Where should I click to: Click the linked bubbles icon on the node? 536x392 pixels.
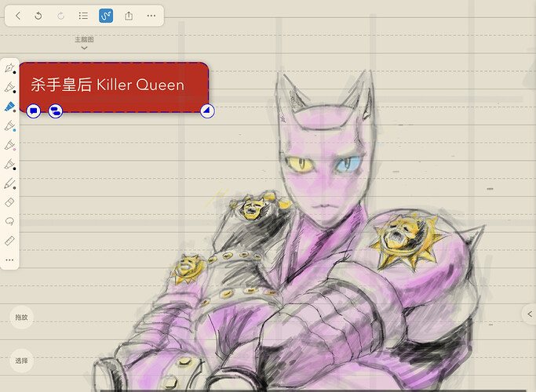pyautogui.click(x=56, y=111)
